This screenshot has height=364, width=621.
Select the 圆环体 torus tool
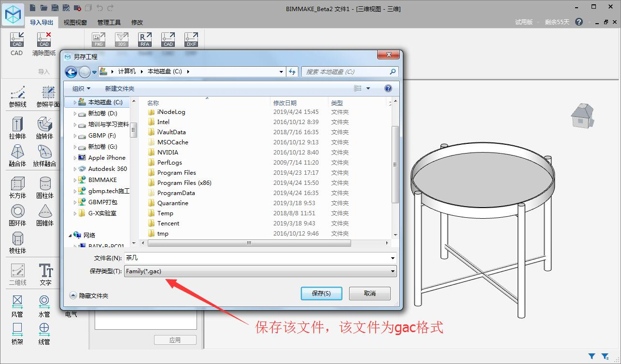tap(17, 215)
